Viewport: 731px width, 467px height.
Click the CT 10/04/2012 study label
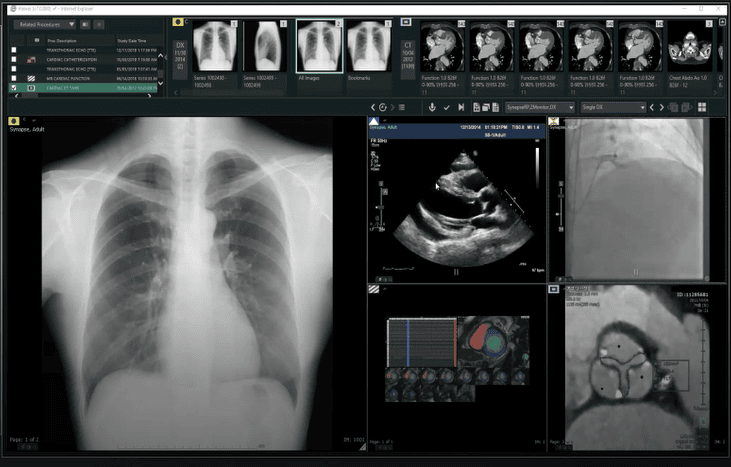(x=408, y=59)
